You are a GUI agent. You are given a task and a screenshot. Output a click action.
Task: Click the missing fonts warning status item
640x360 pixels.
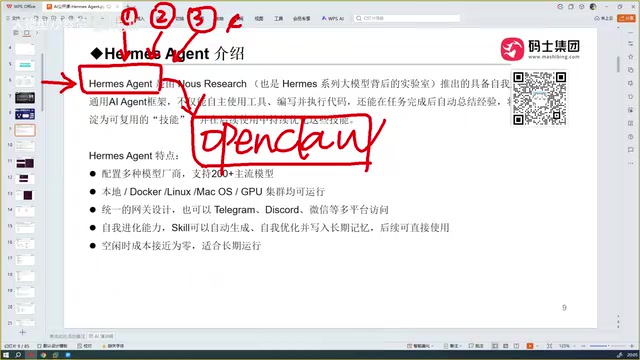113,346
